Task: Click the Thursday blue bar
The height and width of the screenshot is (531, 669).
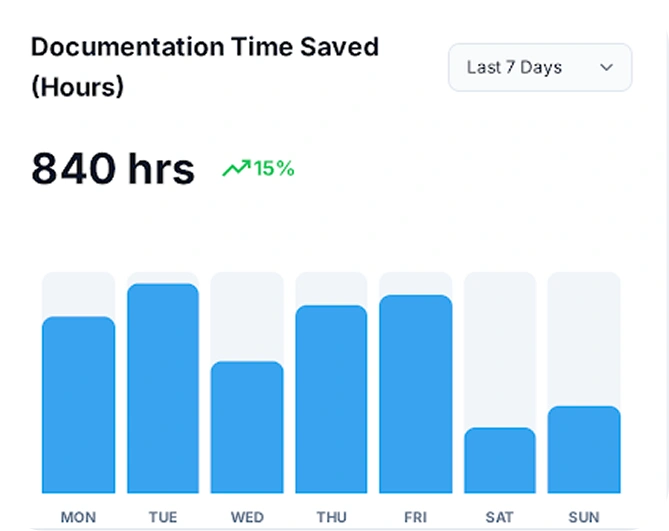Action: point(331,399)
